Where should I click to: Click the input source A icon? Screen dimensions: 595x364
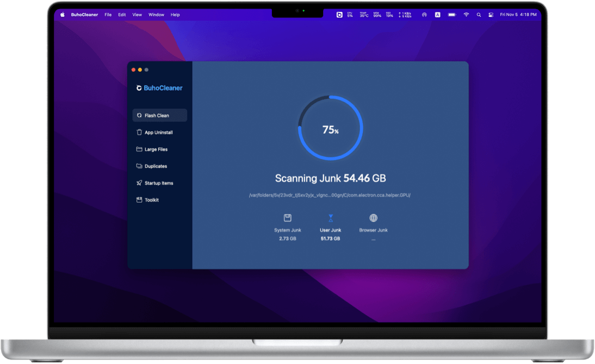(437, 15)
